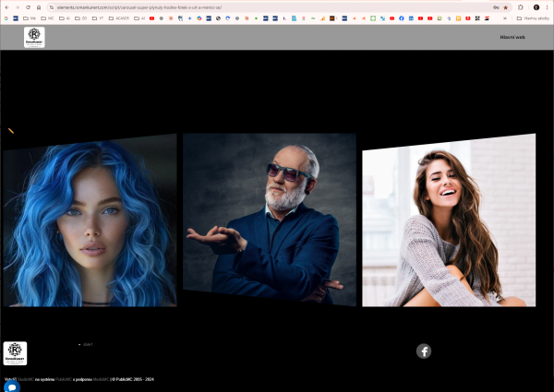This screenshot has height=392, width=554.
Task: Click the 'StudioMC' link in the footer
Action: click(25, 379)
